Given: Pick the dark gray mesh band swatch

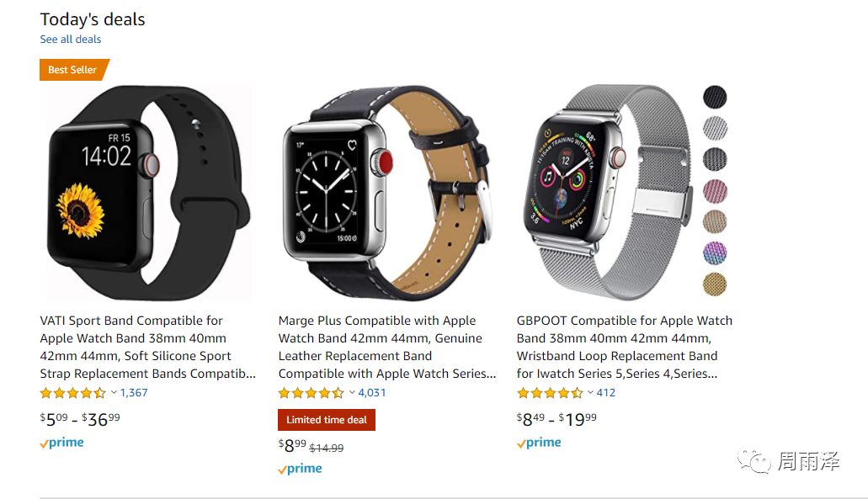Looking at the screenshot, I should (715, 159).
